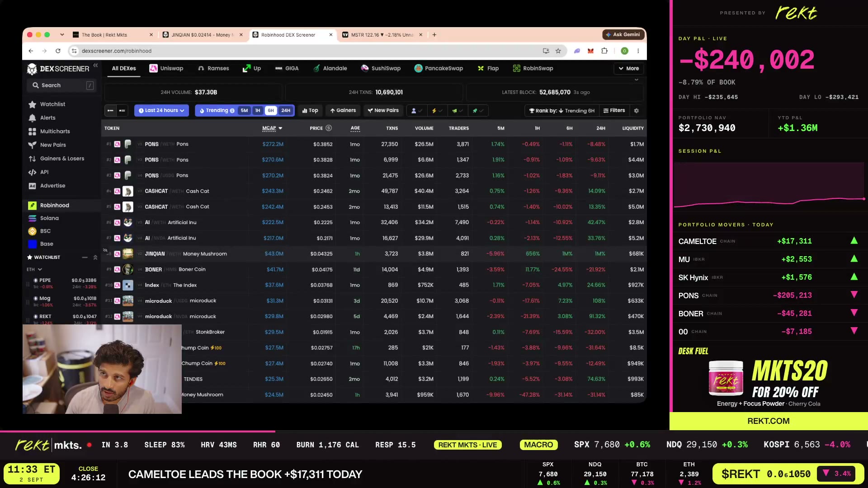The width and height of the screenshot is (868, 488).
Task: Open the Advertise sidebar item
Action: [47, 186]
